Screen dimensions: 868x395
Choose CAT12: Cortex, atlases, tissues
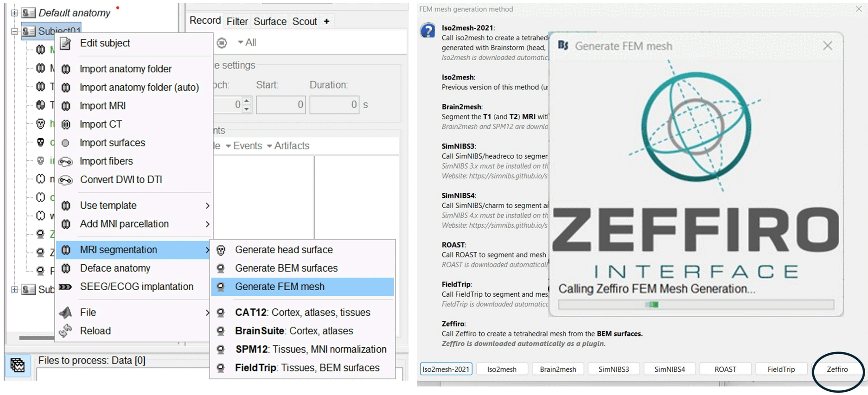(x=302, y=312)
